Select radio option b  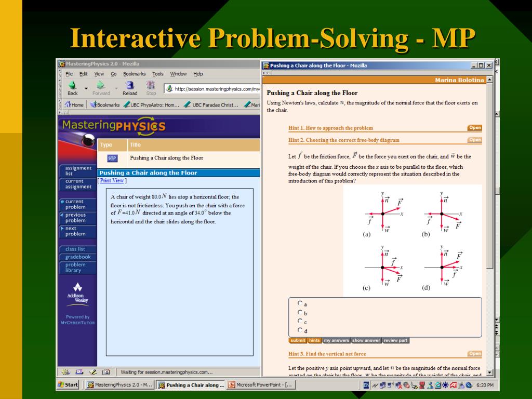tap(300, 312)
